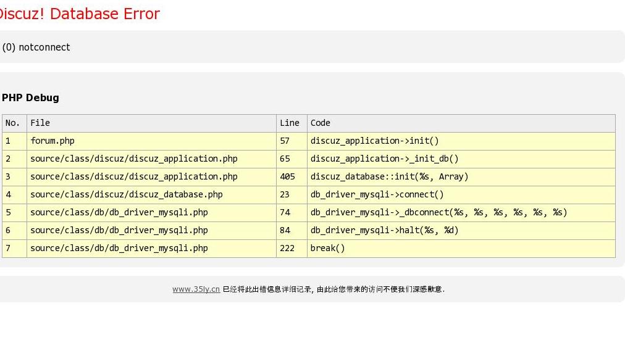The height and width of the screenshot is (364, 625).
Task: Click line number 65 cell
Action: click(x=292, y=159)
